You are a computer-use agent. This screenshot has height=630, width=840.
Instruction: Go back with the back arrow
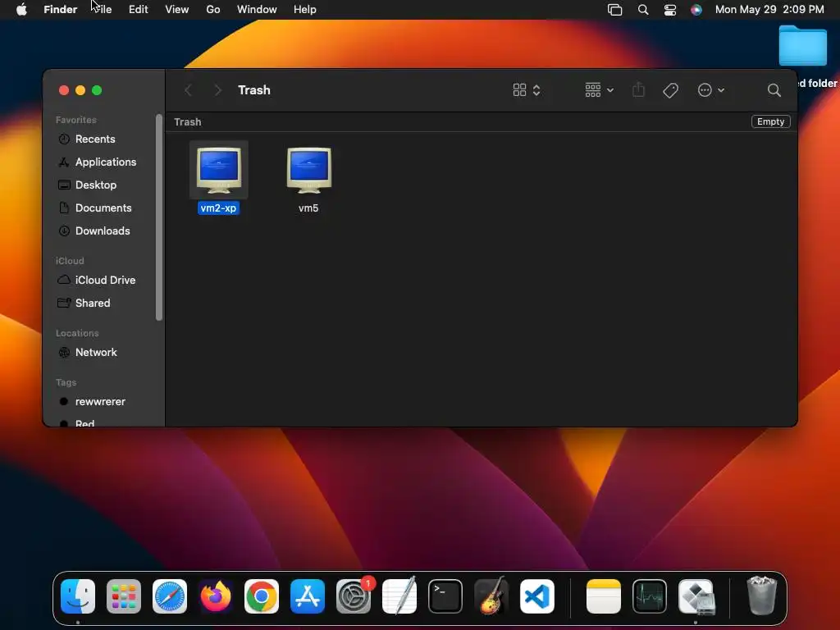click(x=188, y=90)
